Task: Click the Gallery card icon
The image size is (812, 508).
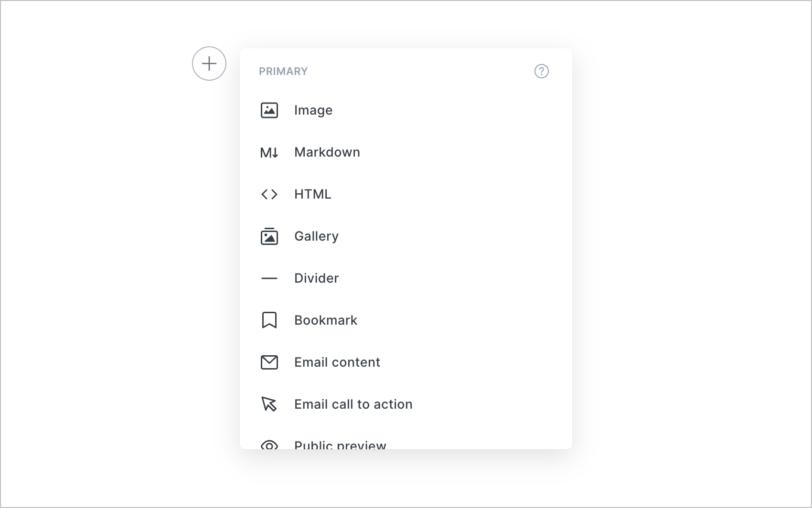Action: click(x=269, y=236)
